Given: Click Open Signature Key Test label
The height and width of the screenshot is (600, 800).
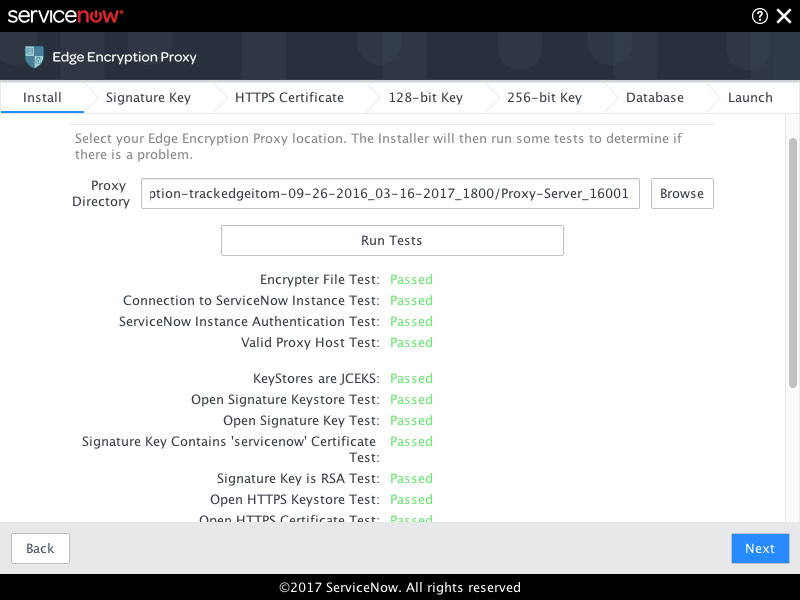Looking at the screenshot, I should (302, 420).
